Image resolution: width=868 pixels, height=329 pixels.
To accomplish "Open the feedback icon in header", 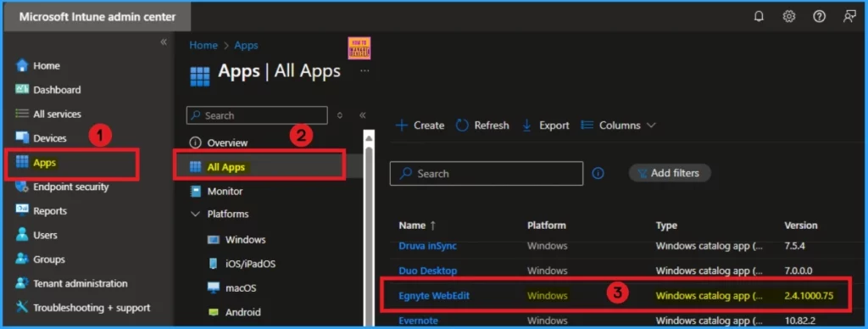I will click(849, 17).
